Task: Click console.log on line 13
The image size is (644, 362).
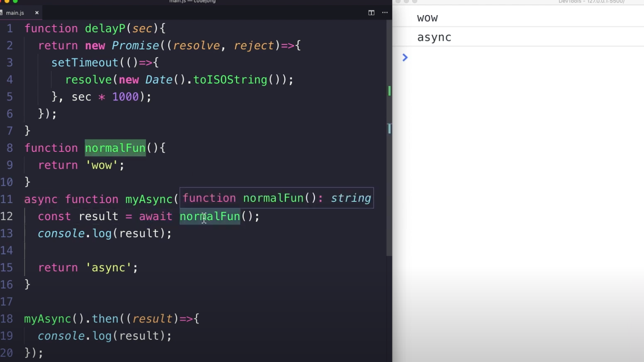Action: 75,234
